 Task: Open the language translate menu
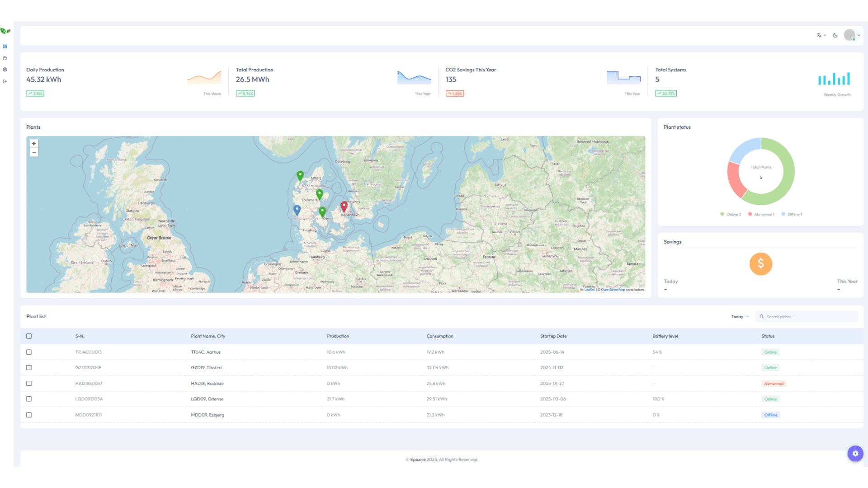821,35
